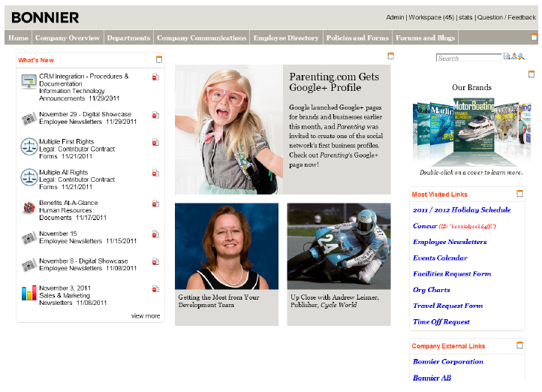This screenshot has width=542, height=392.
Task: Click the PDF icon for November 29 Digital Showcase
Action: pyautogui.click(x=155, y=115)
